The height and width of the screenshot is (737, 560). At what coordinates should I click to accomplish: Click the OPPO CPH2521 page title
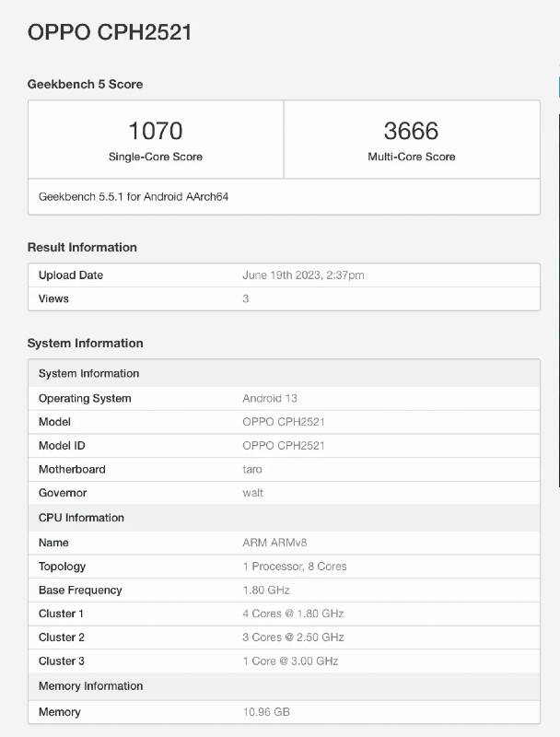tap(110, 32)
